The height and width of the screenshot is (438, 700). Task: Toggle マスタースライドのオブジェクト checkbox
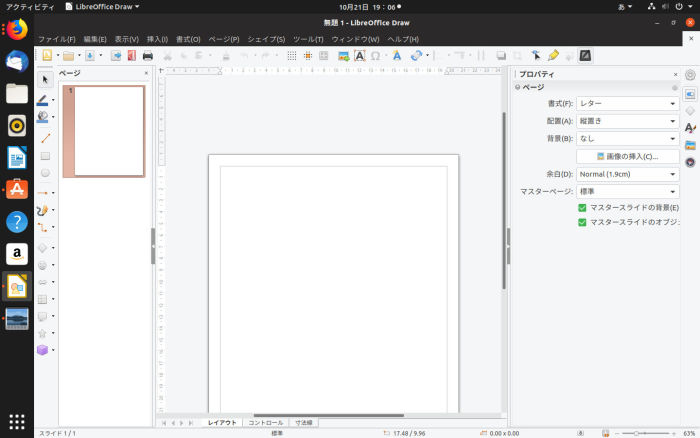[582, 222]
